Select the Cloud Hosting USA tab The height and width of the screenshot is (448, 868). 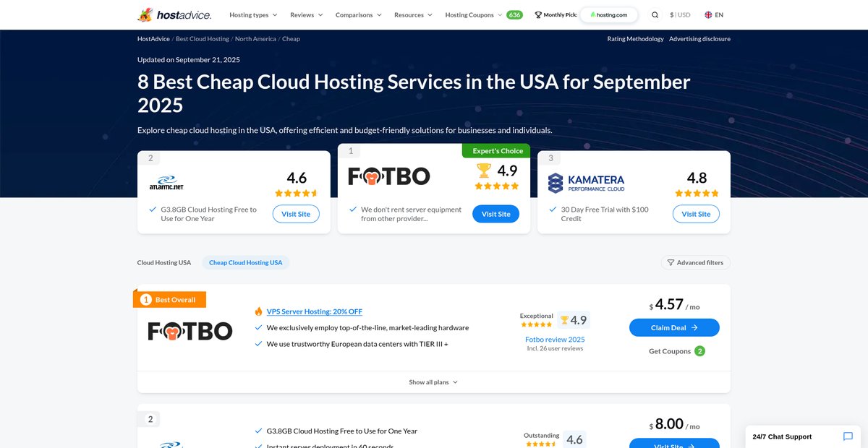164,262
